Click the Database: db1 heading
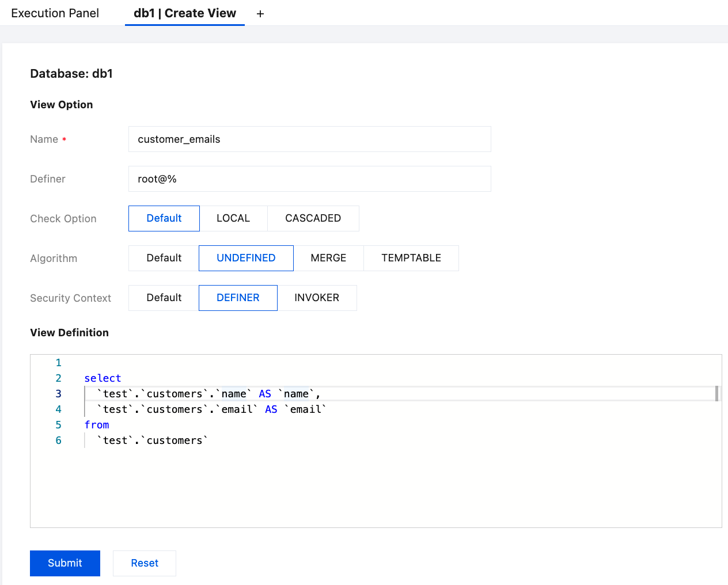 coord(71,74)
